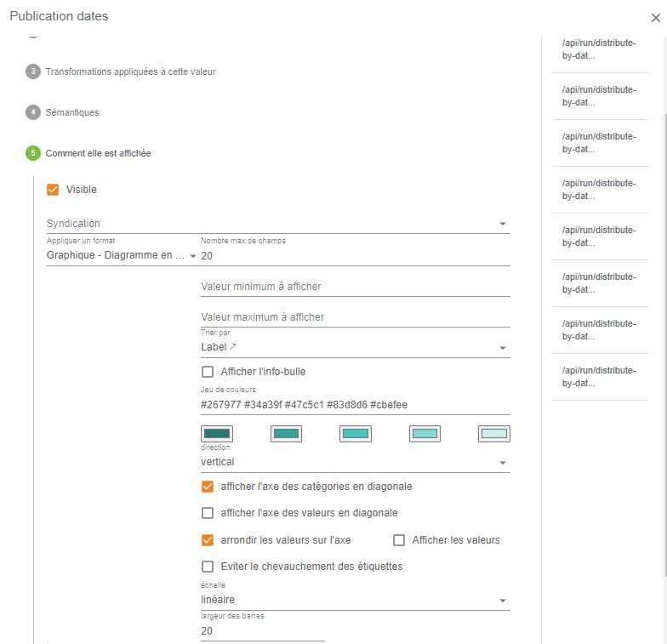The width and height of the screenshot is (667, 644).
Task: Select the lightest color swatch
Action: (x=494, y=434)
